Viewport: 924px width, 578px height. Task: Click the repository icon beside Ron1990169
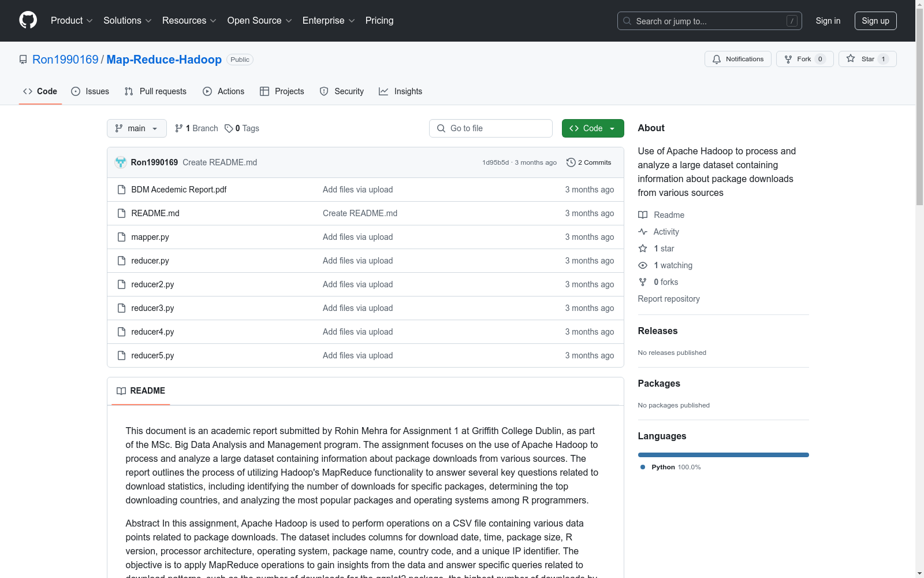tap(23, 60)
